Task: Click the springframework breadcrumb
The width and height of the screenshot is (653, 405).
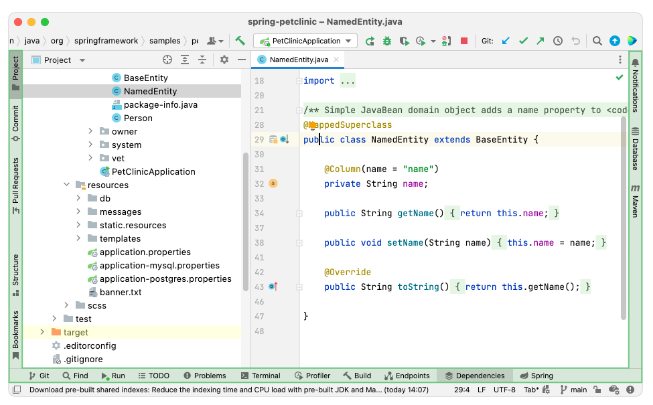Action: coord(106,41)
